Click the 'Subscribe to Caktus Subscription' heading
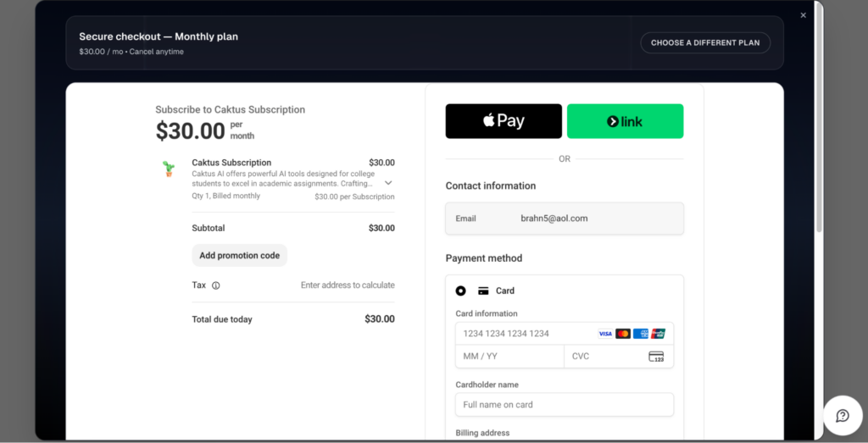868x443 pixels. coord(231,109)
